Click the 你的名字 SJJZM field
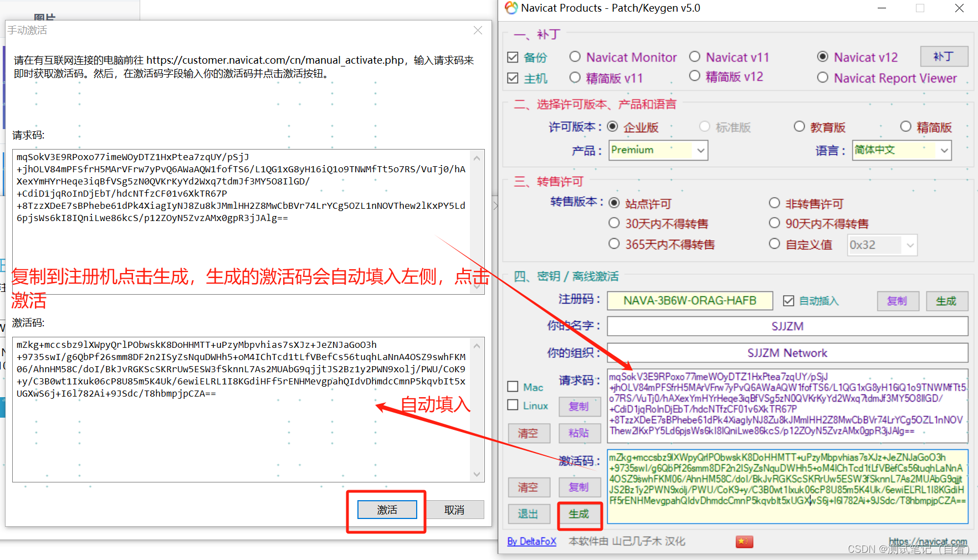This screenshot has width=978, height=560. click(x=787, y=326)
